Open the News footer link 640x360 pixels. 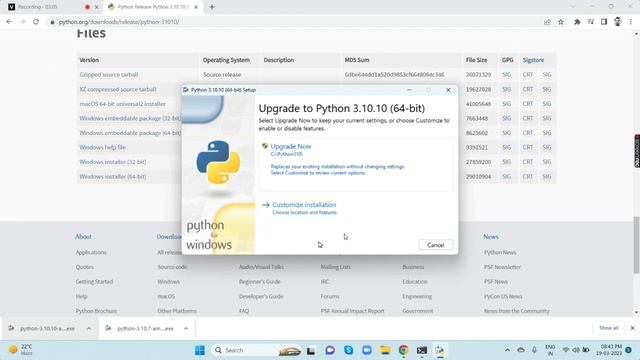pos(491,237)
